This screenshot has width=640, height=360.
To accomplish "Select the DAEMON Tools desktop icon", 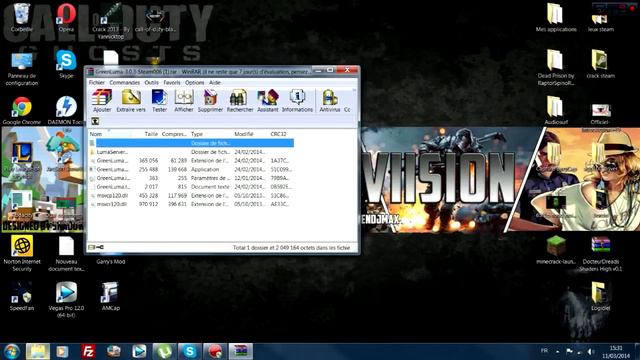I will 66,110.
